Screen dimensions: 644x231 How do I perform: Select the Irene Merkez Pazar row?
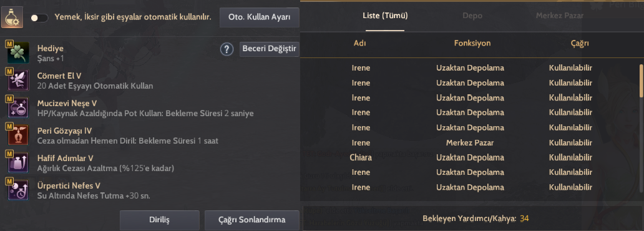470,142
